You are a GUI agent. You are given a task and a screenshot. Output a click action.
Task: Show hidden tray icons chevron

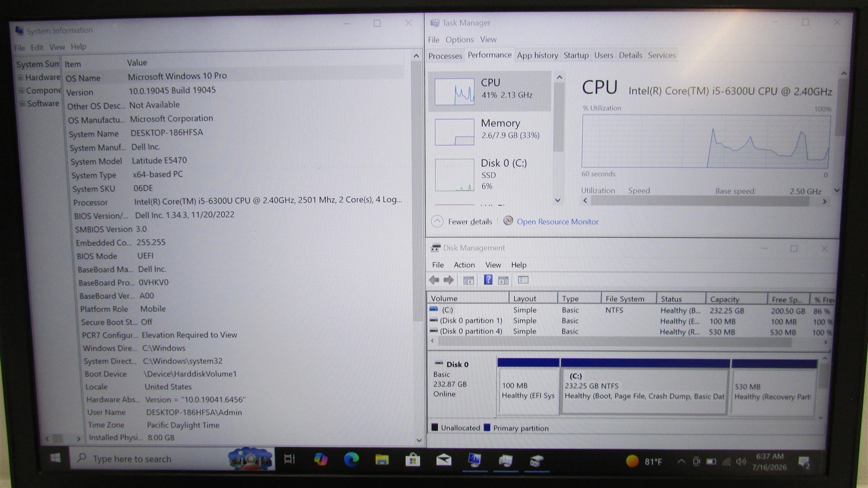click(x=681, y=461)
